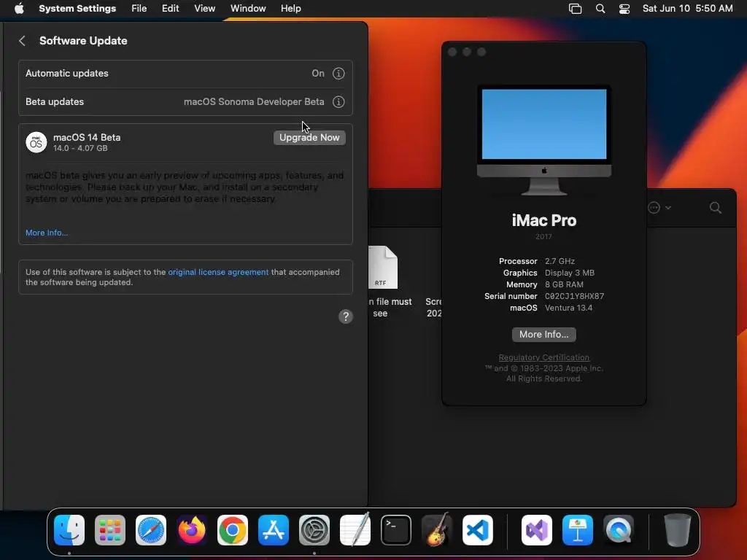Click the iMac Pro image
Screen dimensions: 747x560
click(544, 141)
